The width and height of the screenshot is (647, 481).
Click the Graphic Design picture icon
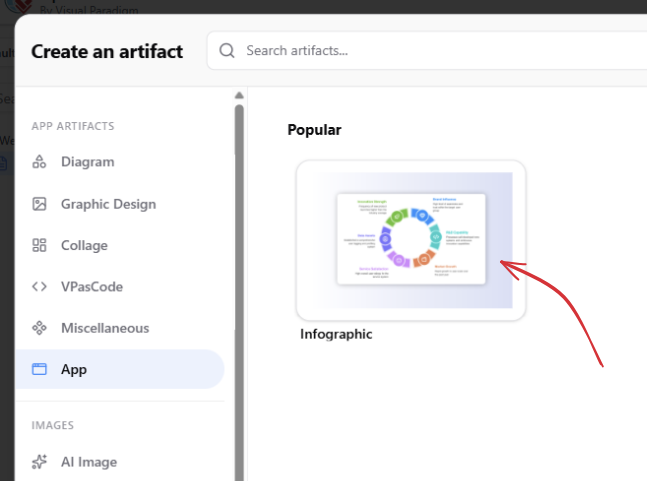point(39,204)
